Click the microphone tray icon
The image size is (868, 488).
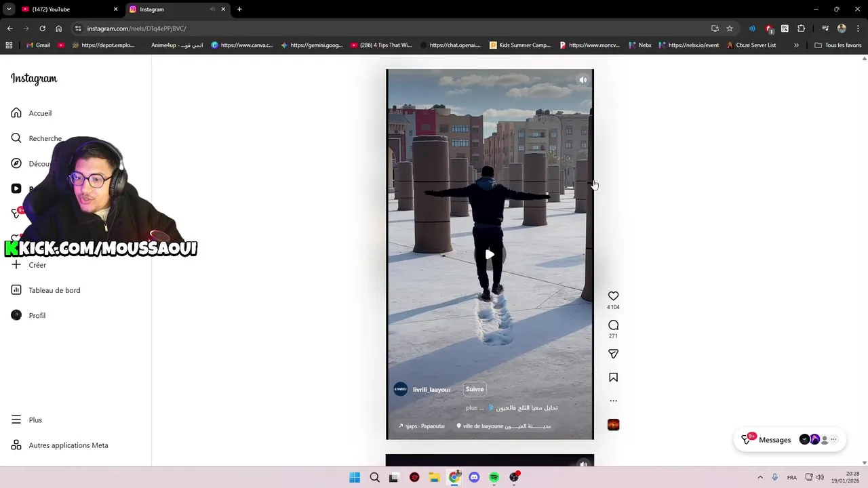coord(775,477)
